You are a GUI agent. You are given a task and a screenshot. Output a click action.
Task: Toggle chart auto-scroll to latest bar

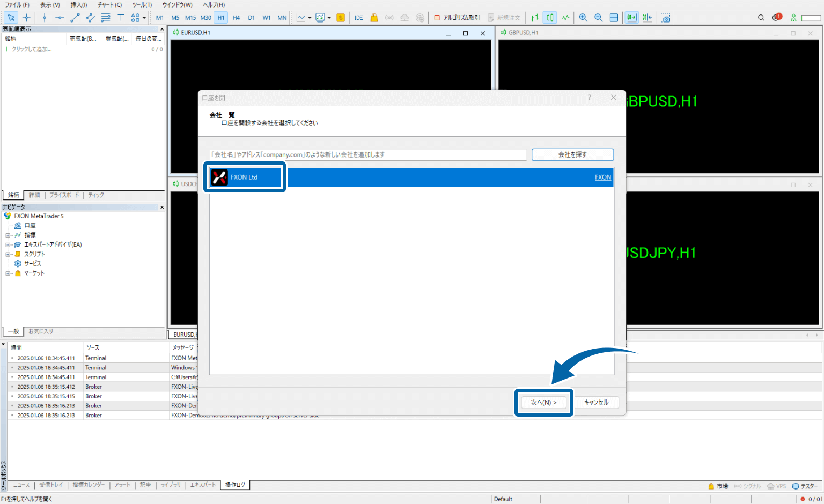(x=632, y=18)
